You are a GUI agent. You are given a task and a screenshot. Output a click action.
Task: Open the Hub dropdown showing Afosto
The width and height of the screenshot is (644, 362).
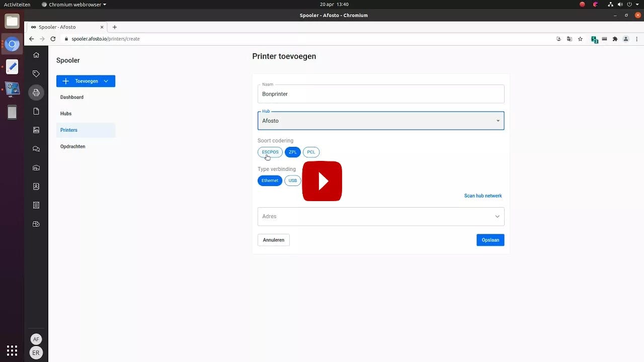point(381,121)
